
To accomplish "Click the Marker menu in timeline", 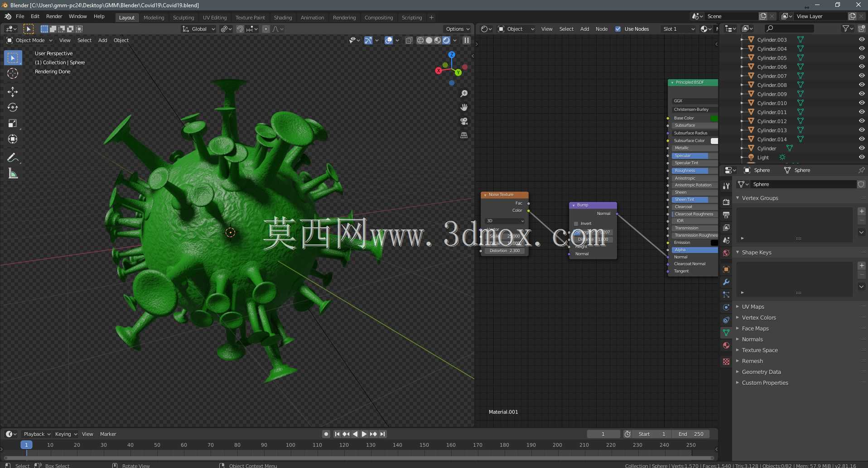I will [x=108, y=434].
